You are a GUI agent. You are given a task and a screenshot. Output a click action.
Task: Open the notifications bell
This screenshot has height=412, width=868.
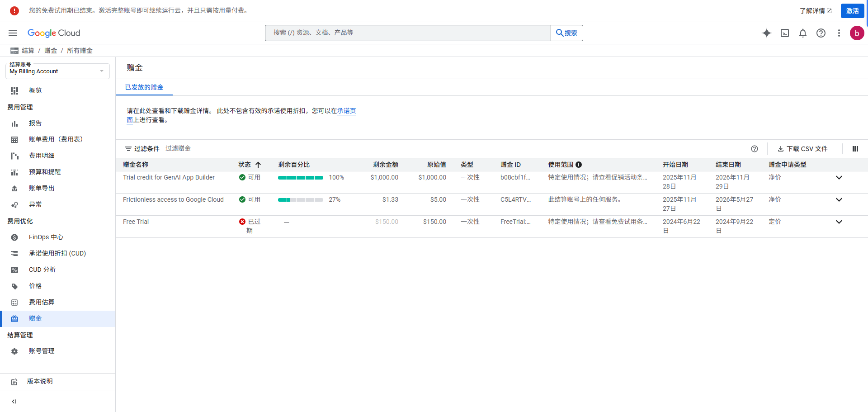pyautogui.click(x=803, y=33)
